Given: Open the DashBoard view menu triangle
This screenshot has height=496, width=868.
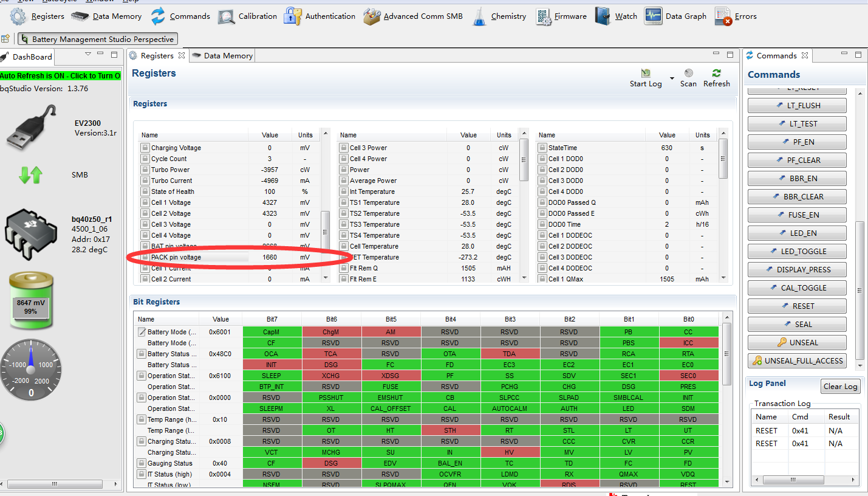Looking at the screenshot, I should (x=88, y=55).
